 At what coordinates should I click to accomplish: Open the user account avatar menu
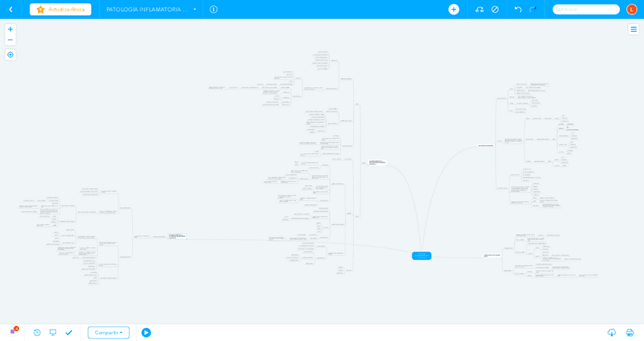coord(631,9)
